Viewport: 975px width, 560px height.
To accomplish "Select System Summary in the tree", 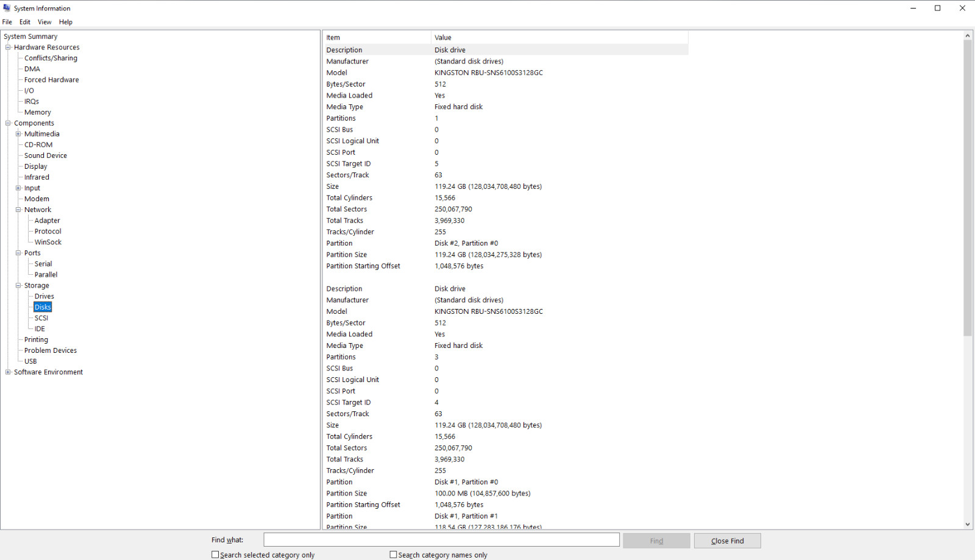I will [30, 37].
